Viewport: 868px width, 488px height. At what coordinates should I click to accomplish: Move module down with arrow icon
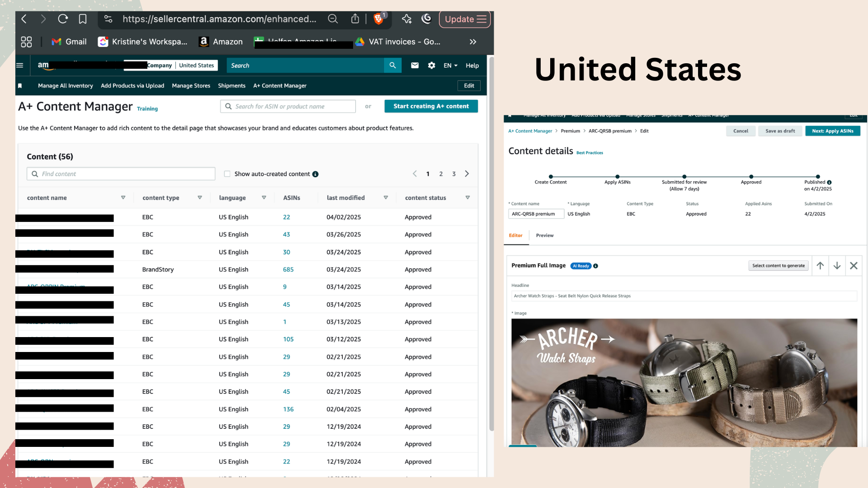[837, 266]
